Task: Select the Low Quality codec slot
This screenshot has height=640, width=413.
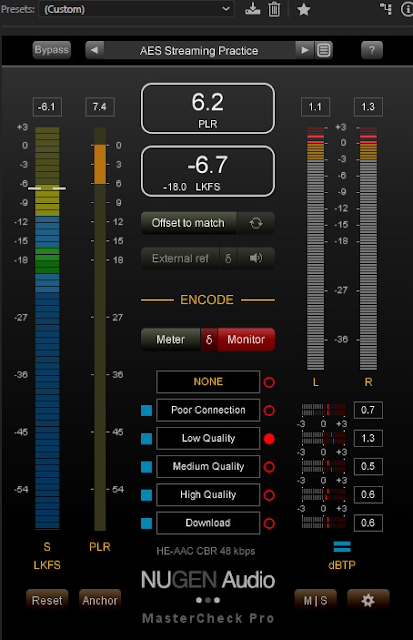Action: tap(208, 438)
